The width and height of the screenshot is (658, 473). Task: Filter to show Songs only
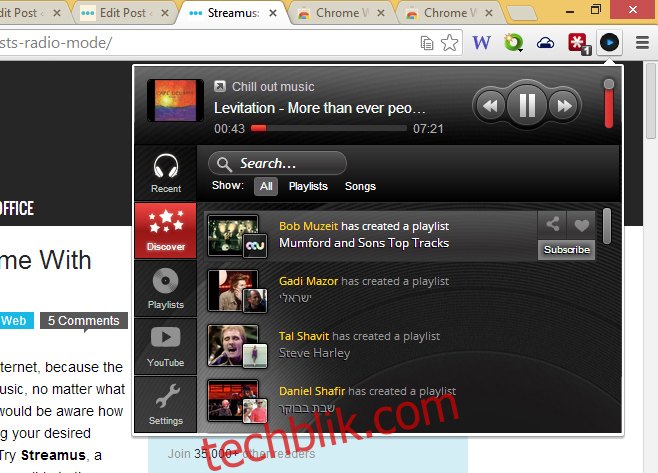(x=360, y=186)
